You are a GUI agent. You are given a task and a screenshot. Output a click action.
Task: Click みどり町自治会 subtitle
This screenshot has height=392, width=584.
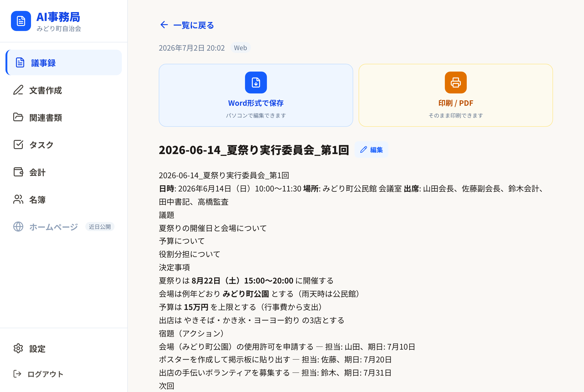(59, 28)
